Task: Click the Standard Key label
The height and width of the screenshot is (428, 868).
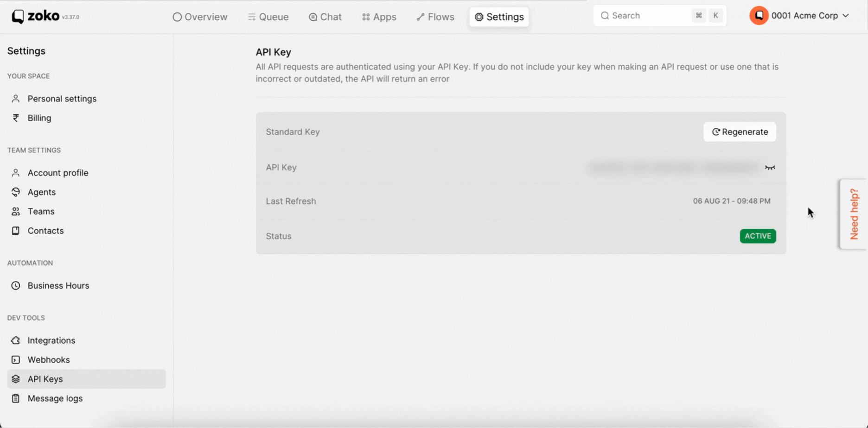Action: [x=293, y=132]
